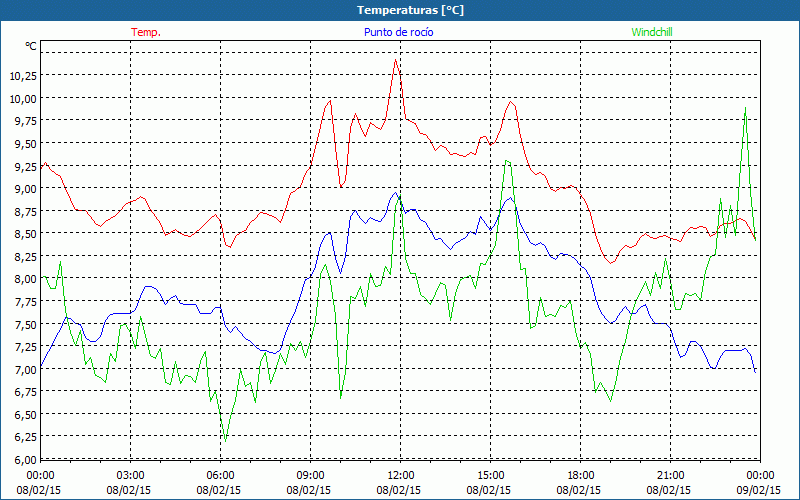The height and width of the screenshot is (500, 800).
Task: Click the 15:00 time axis label
Action: tap(491, 476)
